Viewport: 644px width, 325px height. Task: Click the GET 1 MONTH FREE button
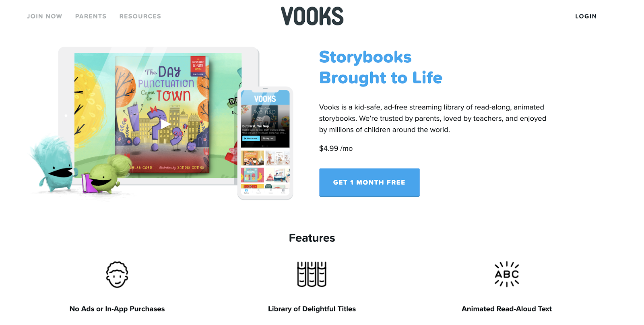[369, 182]
